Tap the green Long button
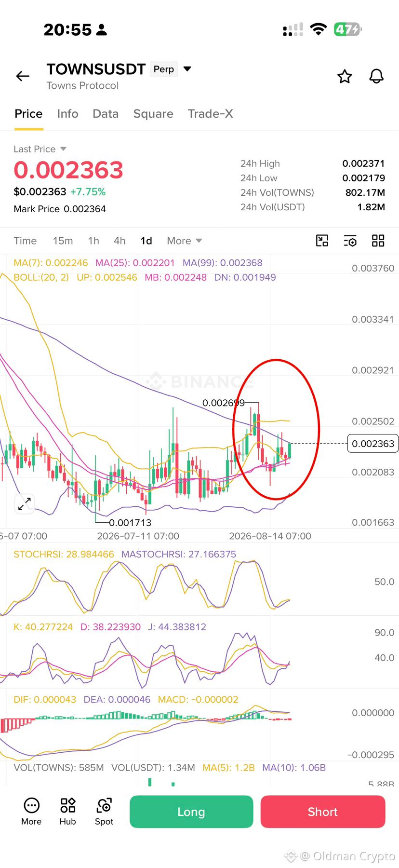Viewport: 399px width, 868px height. (x=191, y=812)
